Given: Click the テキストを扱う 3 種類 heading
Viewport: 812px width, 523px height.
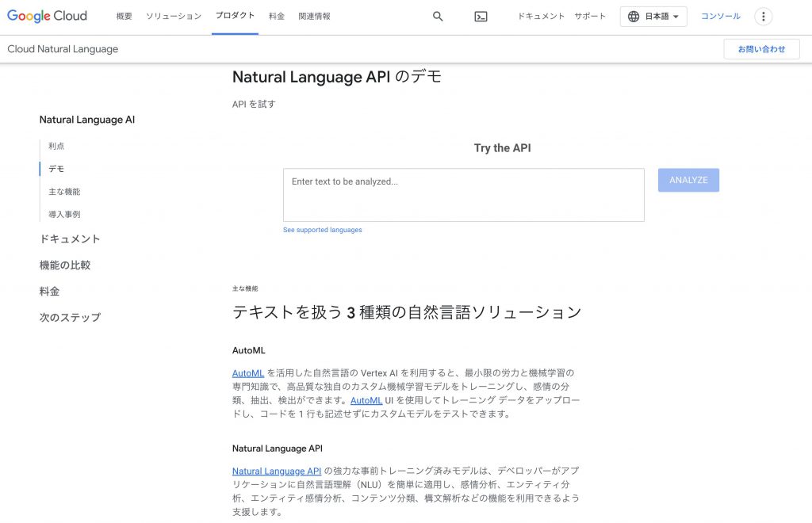Looking at the screenshot, I should (407, 312).
